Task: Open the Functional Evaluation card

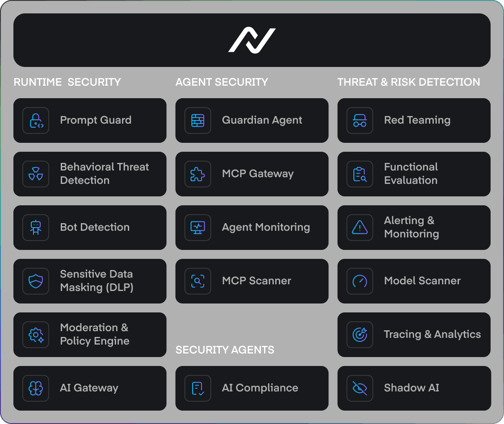Action: click(414, 174)
